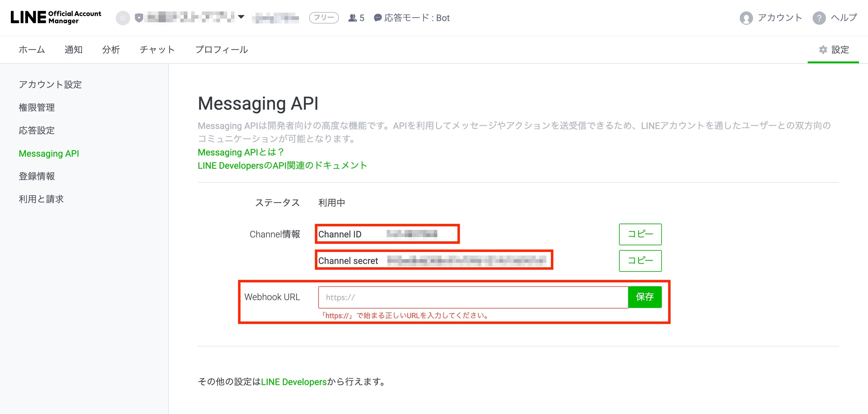Open 登録情報 in the sidebar
This screenshot has height=414, width=868.
37,176
